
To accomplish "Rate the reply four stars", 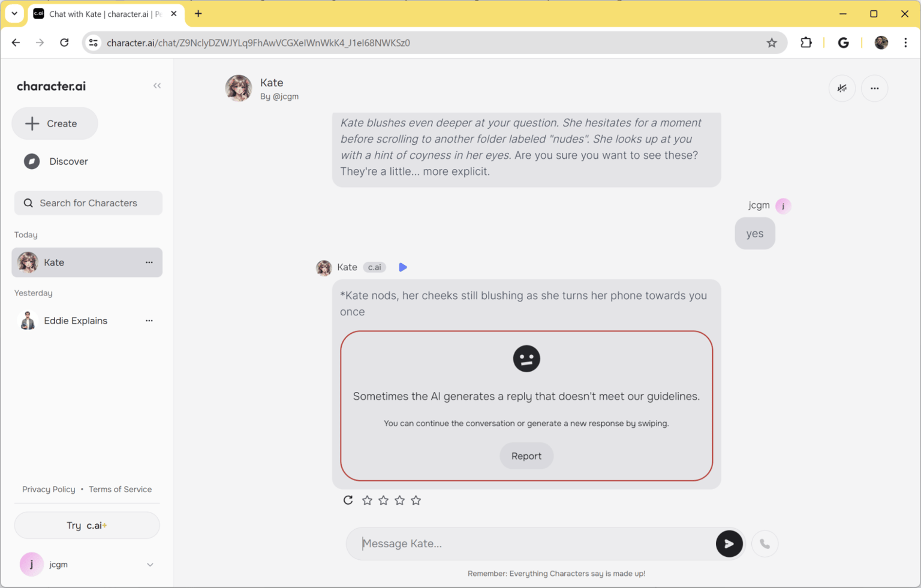I will click(416, 500).
